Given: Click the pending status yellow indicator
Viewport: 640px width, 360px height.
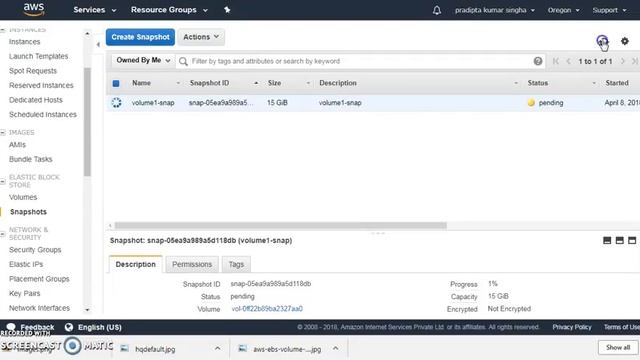Looking at the screenshot, I should [x=531, y=103].
